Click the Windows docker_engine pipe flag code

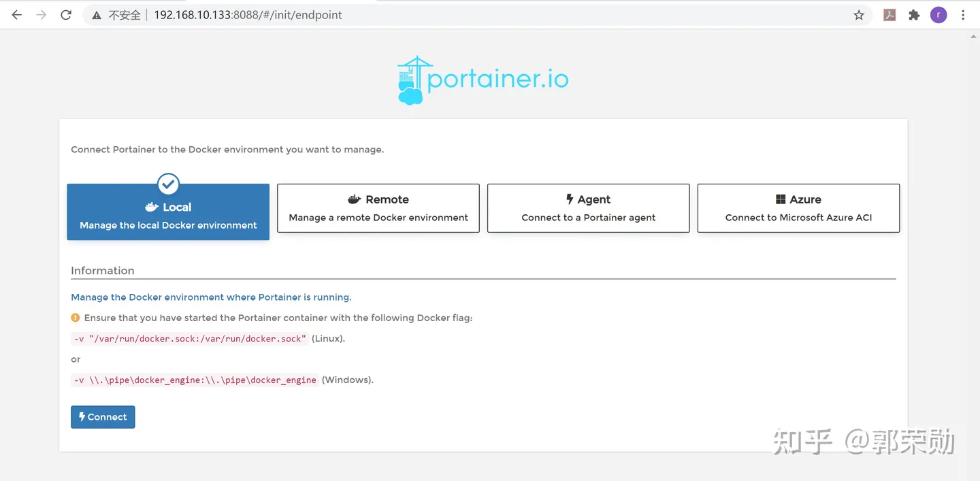pyautogui.click(x=195, y=380)
